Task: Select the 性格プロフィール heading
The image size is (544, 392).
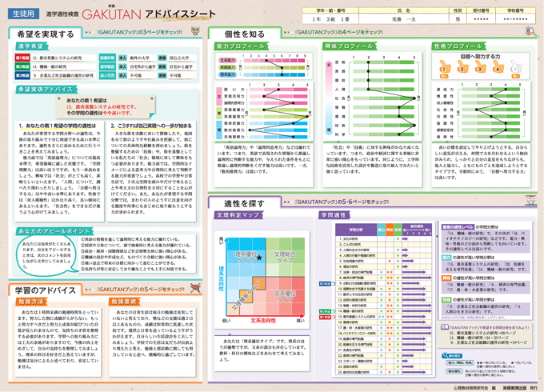Action: click(458, 46)
